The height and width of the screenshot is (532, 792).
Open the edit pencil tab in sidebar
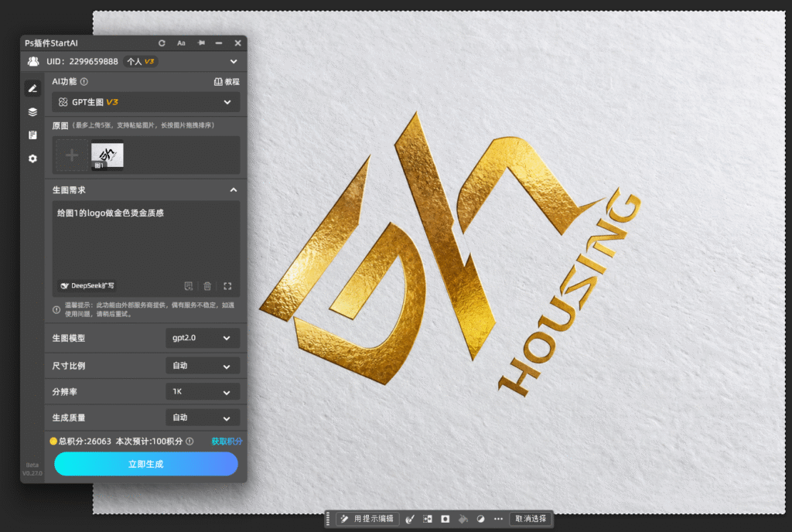32,89
